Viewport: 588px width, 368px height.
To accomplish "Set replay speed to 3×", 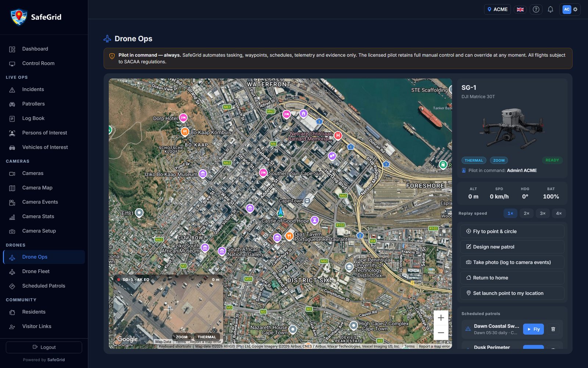I will click(x=543, y=213).
